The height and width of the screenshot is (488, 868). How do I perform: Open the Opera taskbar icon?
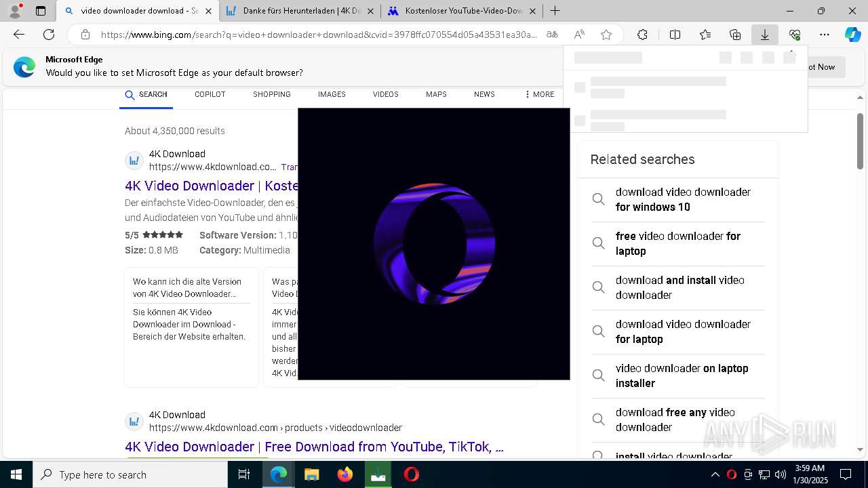[x=412, y=474]
